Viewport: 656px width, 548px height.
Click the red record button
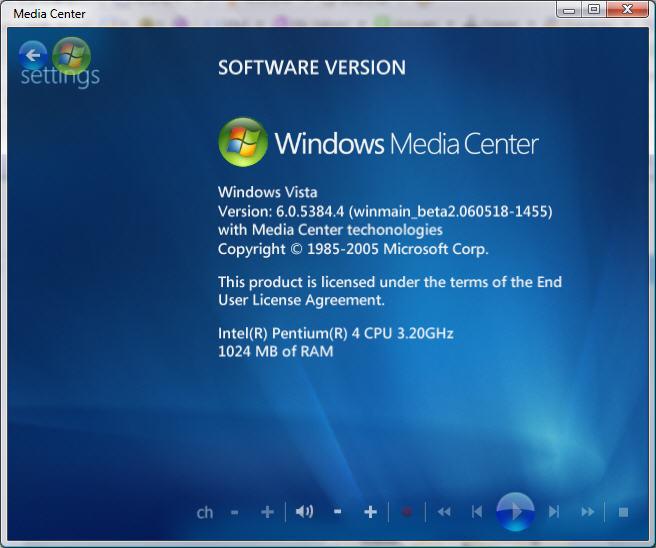coord(407,512)
